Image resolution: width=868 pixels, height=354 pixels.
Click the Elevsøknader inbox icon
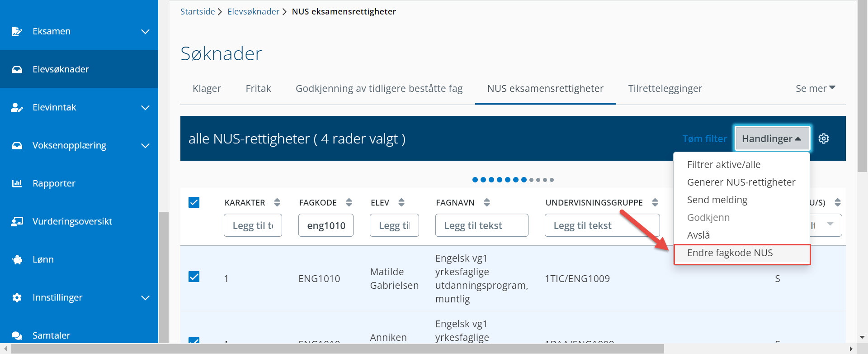point(17,69)
